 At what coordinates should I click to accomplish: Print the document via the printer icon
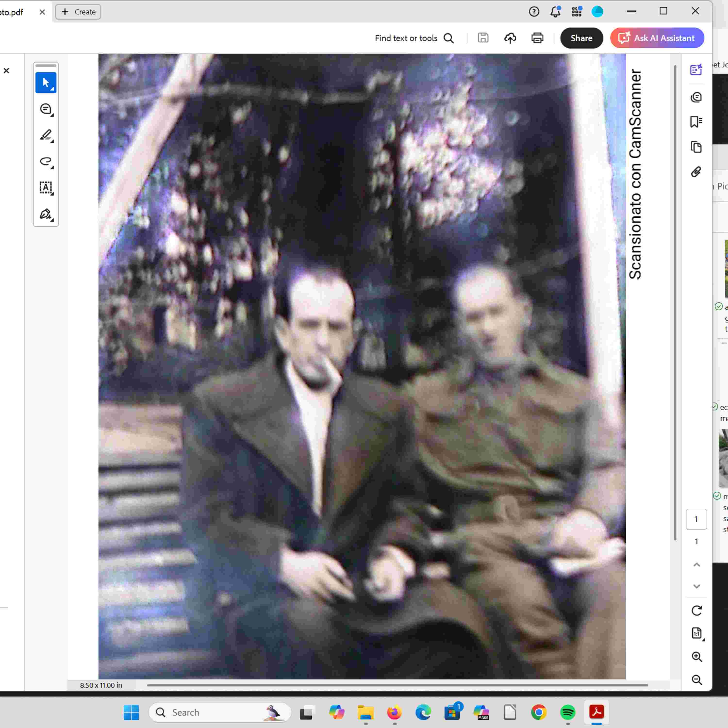point(537,38)
